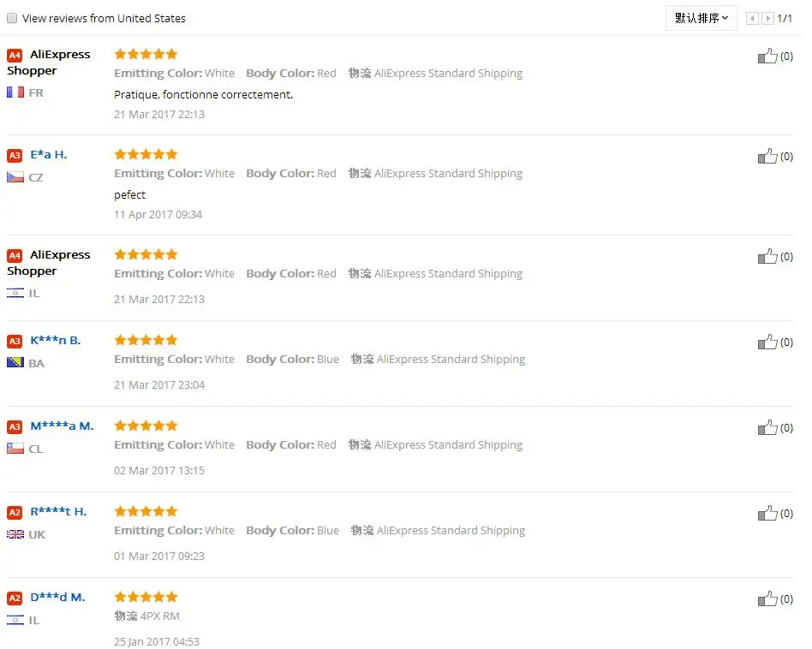This screenshot has height=649, width=812.
Task: Open D***d M. reviewer profile
Action: pyautogui.click(x=57, y=598)
